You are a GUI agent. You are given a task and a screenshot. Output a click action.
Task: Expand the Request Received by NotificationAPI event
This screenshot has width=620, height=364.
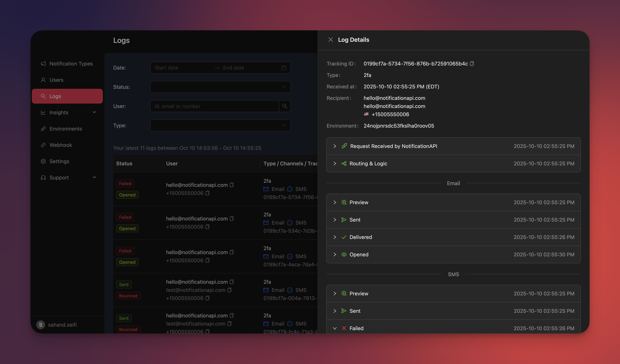coord(335,146)
